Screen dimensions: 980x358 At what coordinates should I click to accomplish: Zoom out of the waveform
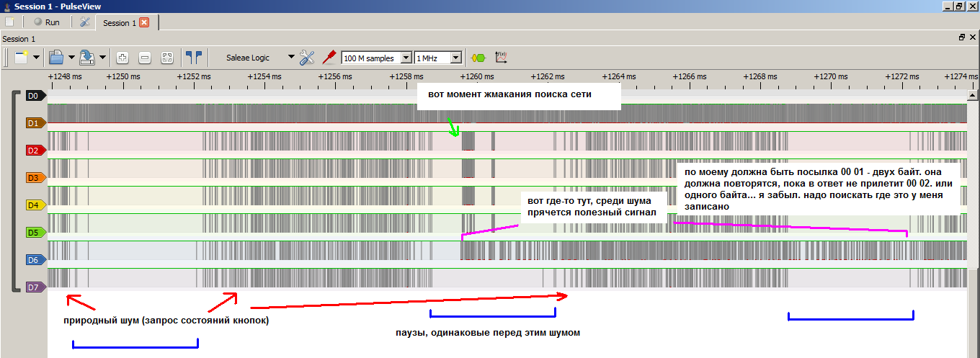[x=144, y=58]
